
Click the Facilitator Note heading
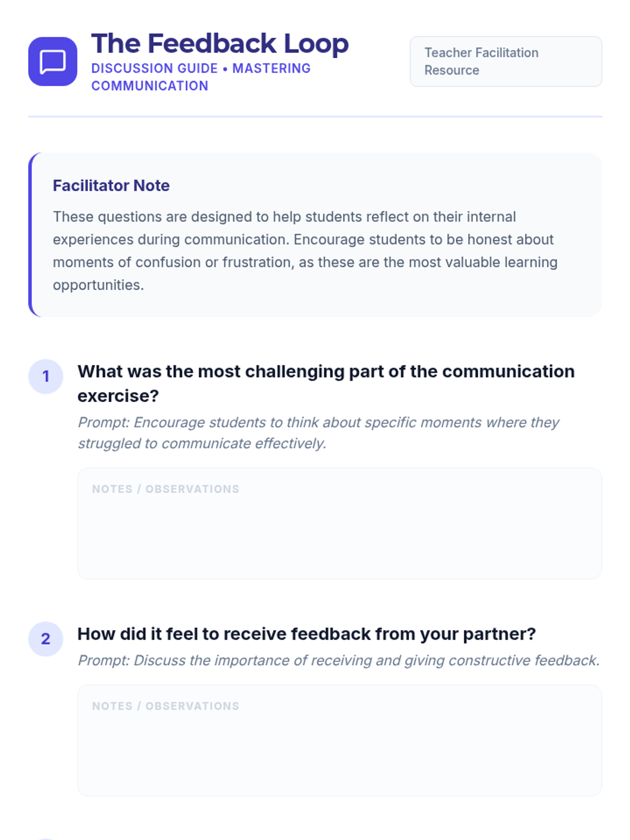point(111,185)
